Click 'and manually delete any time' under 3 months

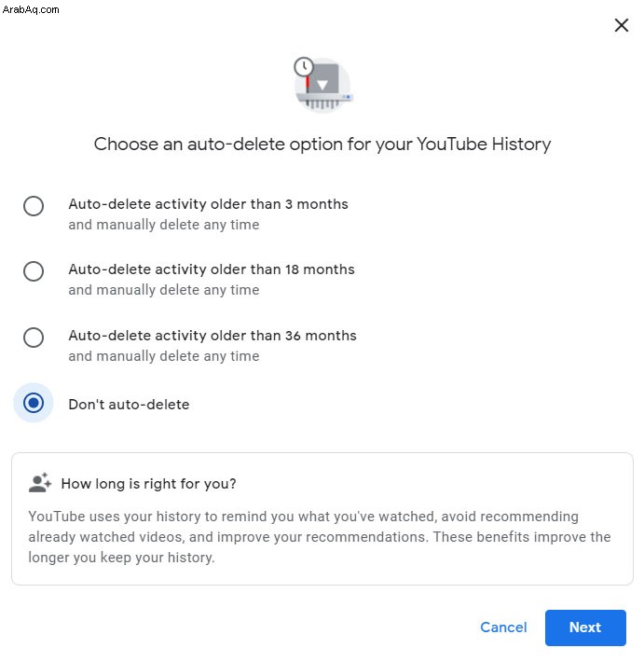click(164, 225)
